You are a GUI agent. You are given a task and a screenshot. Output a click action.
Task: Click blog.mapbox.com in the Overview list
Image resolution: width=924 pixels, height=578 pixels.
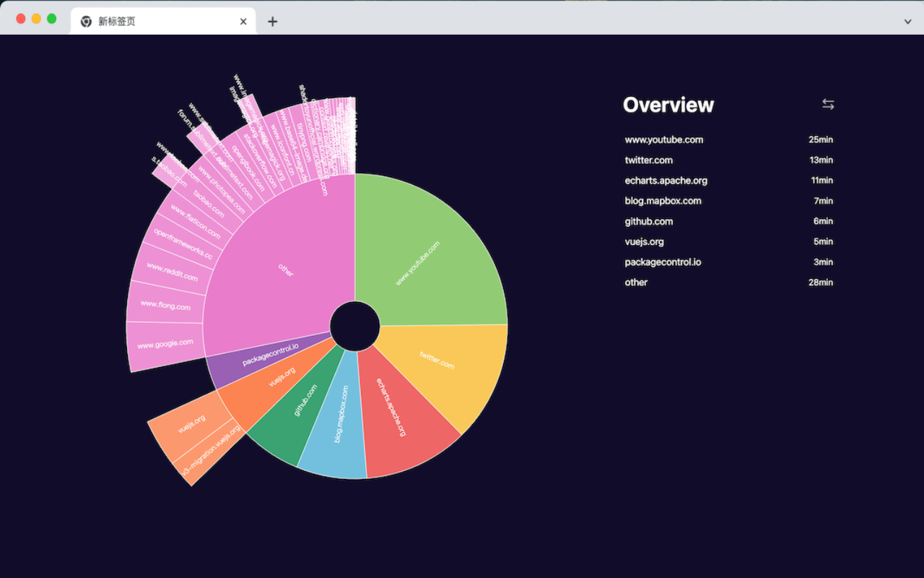663,201
